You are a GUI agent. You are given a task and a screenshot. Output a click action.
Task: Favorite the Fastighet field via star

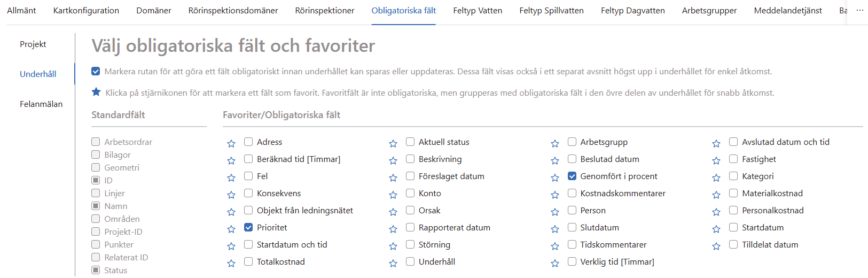pos(716,160)
